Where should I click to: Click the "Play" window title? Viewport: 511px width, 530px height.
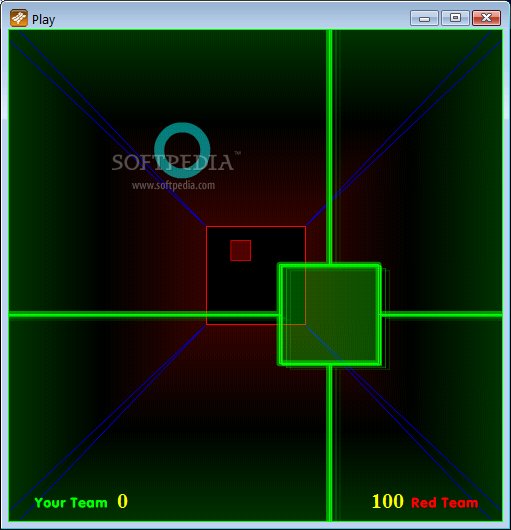coord(43,20)
